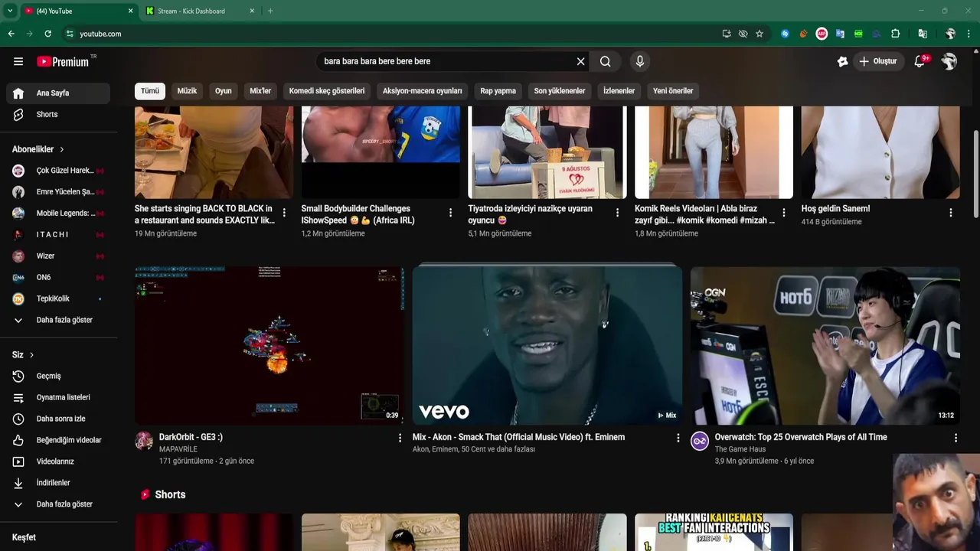Open Daha sonra izle list

[58, 419]
